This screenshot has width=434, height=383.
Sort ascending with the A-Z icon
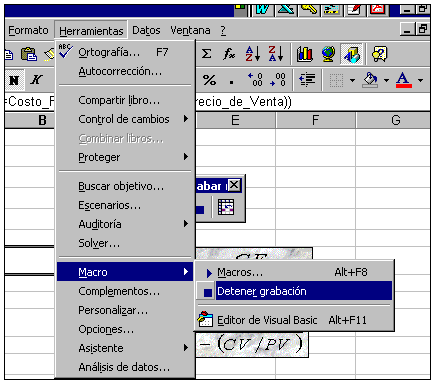pos(253,54)
